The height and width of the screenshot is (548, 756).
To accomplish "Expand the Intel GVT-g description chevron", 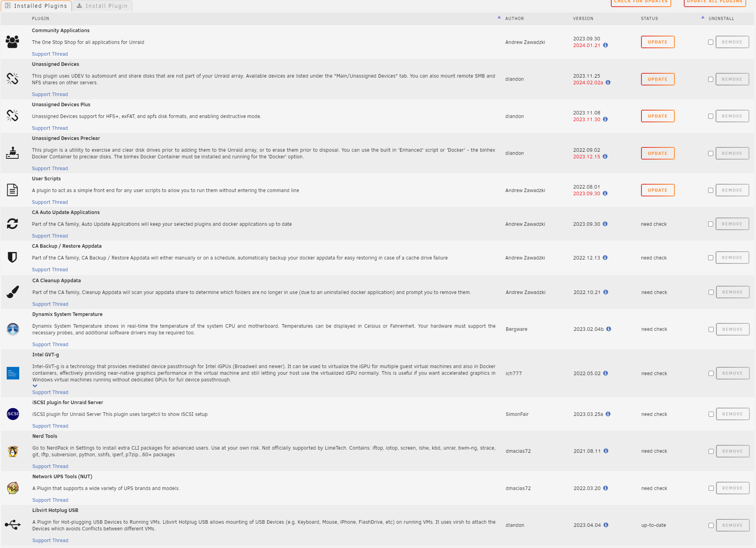I will 35,386.
